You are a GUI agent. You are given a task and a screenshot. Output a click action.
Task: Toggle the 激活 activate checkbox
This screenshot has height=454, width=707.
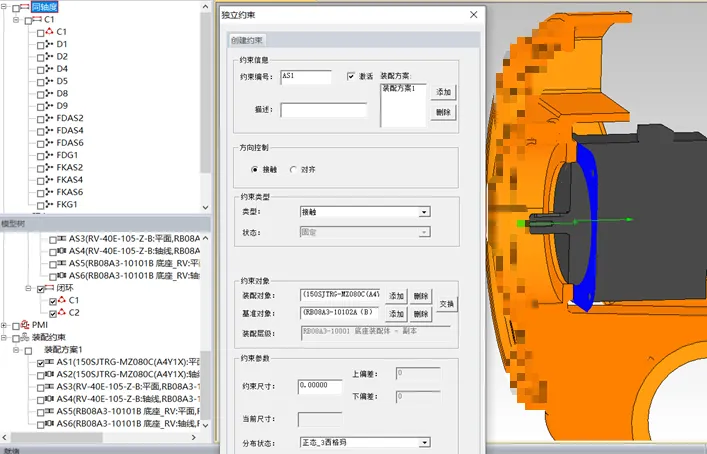[351, 76]
